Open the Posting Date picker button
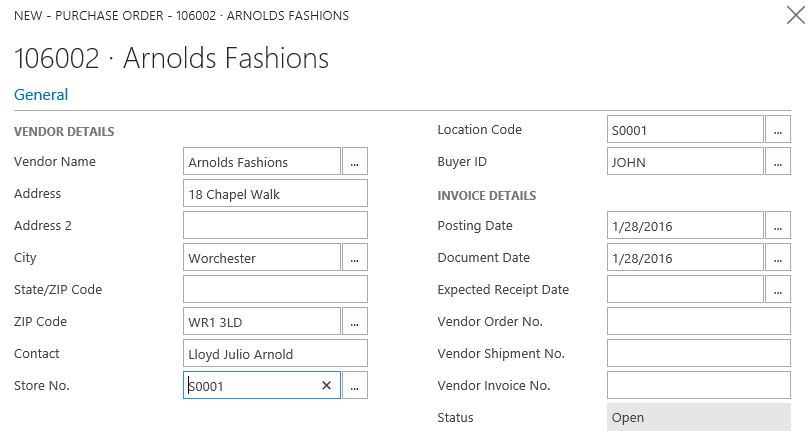This screenshot has width=810, height=440. 778,225
